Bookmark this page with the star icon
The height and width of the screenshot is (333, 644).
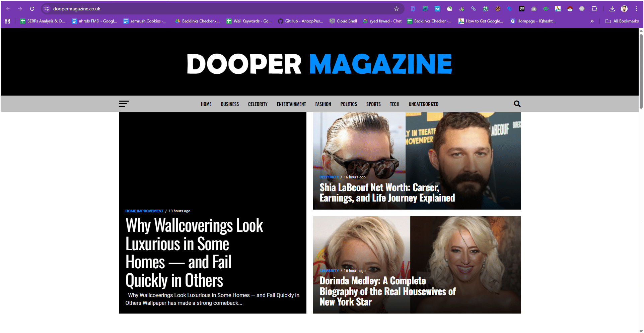coord(397,9)
